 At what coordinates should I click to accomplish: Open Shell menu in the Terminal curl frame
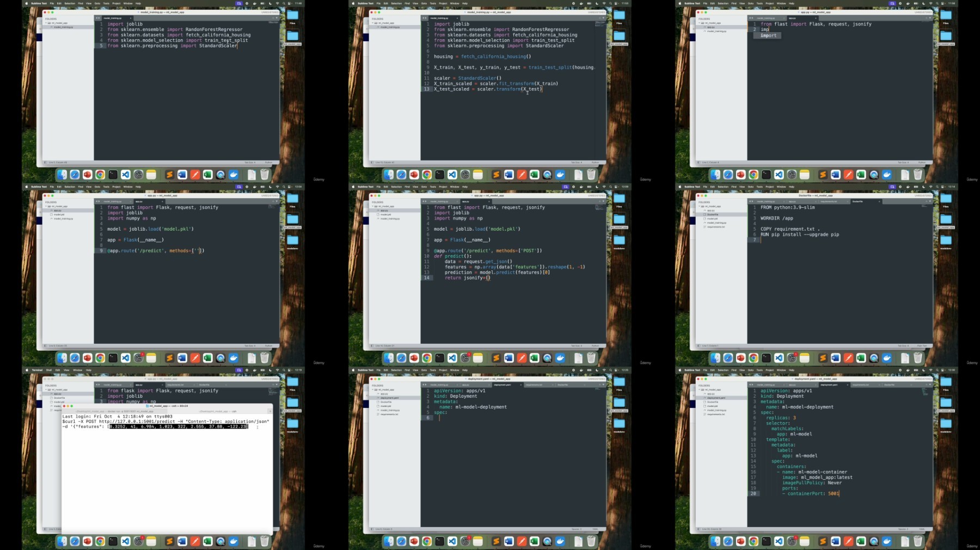point(49,370)
